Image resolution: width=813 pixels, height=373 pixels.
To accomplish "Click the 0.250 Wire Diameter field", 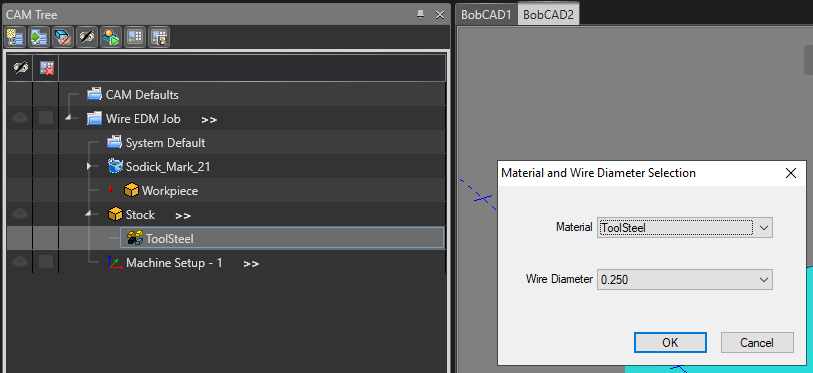I will (x=685, y=280).
